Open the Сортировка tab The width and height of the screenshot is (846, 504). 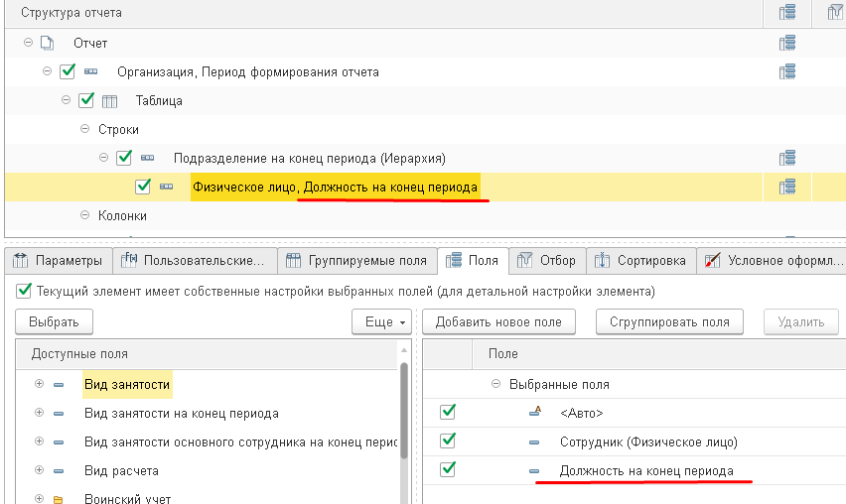pyautogui.click(x=639, y=261)
